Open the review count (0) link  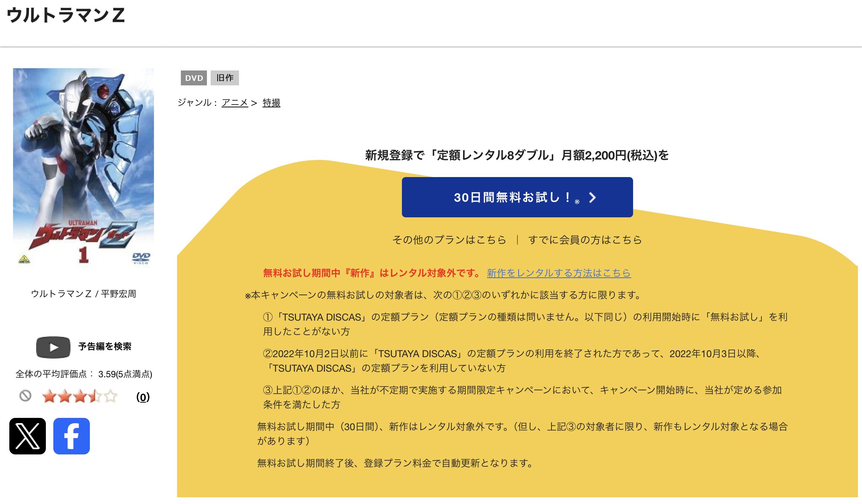tap(143, 397)
